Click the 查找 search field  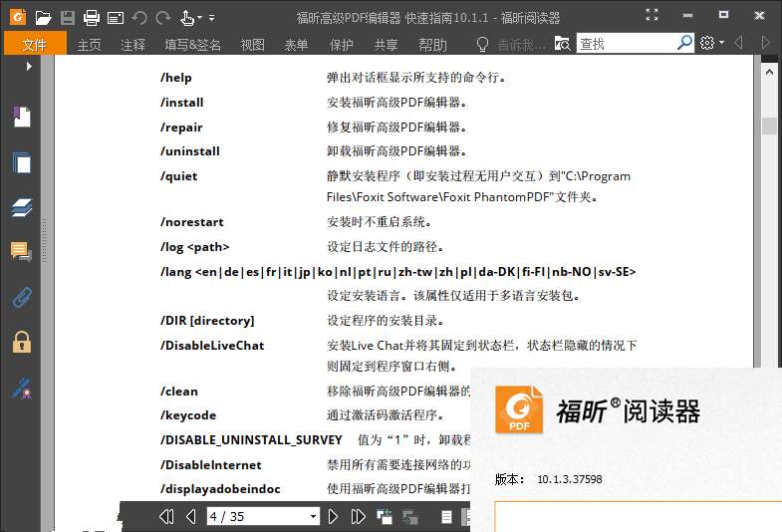click(x=625, y=43)
